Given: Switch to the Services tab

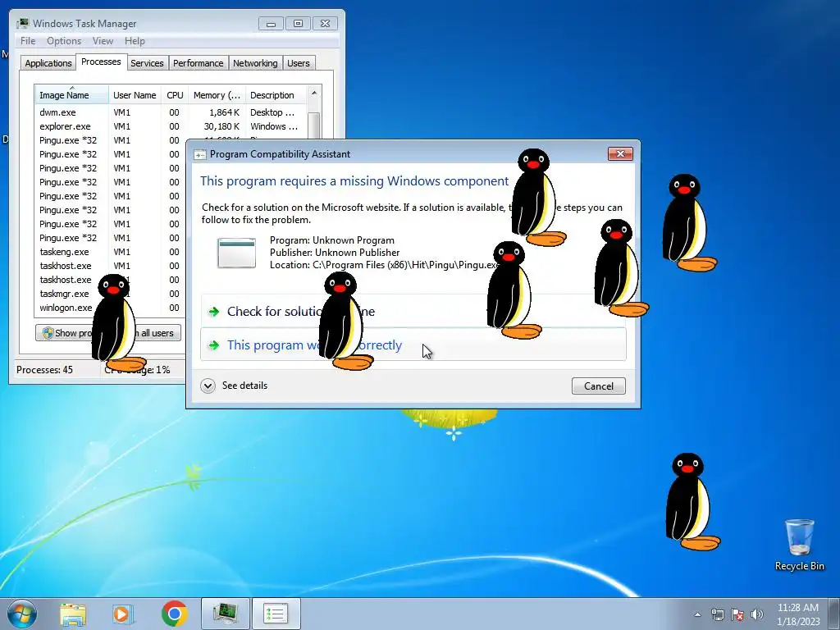Looking at the screenshot, I should click(x=147, y=63).
